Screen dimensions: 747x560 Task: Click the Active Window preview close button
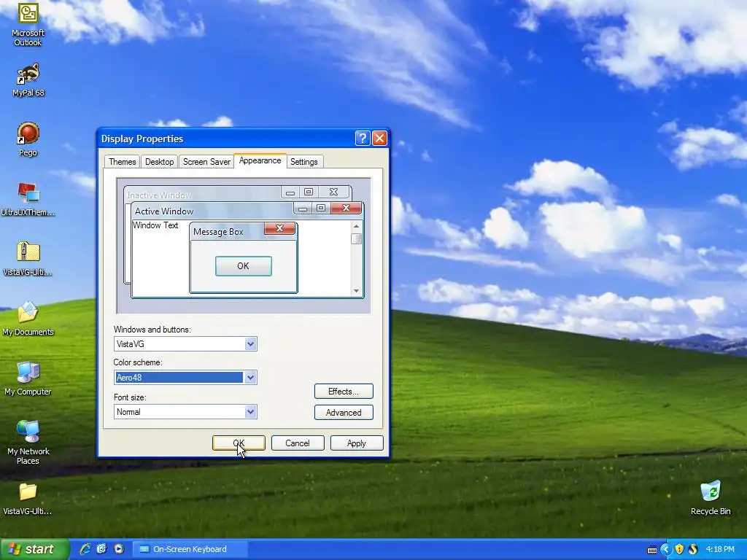point(347,208)
